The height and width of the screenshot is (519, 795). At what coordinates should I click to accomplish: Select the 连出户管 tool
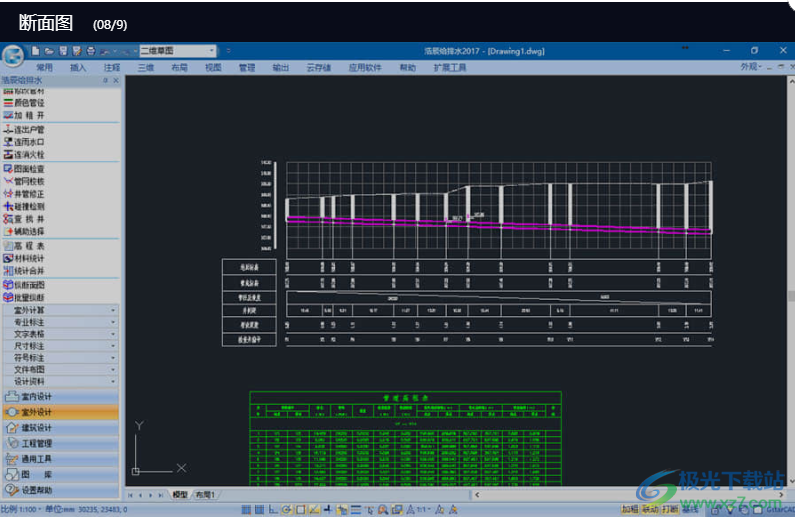click(24, 130)
